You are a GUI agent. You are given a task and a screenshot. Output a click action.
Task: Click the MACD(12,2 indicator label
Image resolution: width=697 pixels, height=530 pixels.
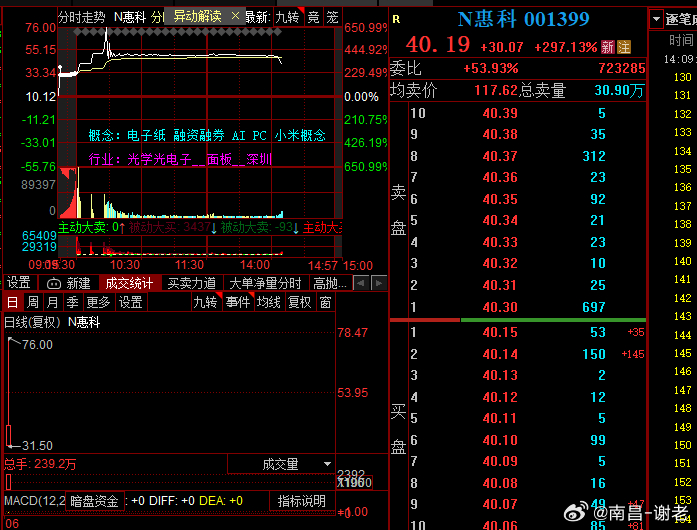pyautogui.click(x=35, y=501)
